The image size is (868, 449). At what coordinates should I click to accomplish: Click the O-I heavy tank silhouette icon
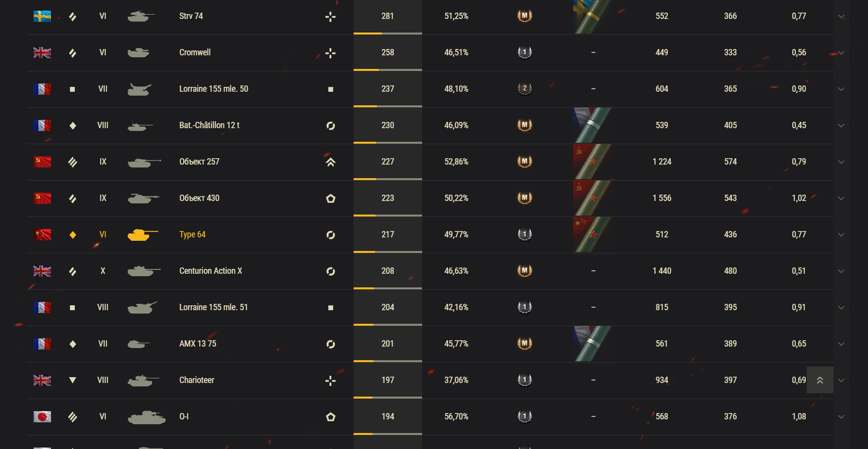pos(147,417)
